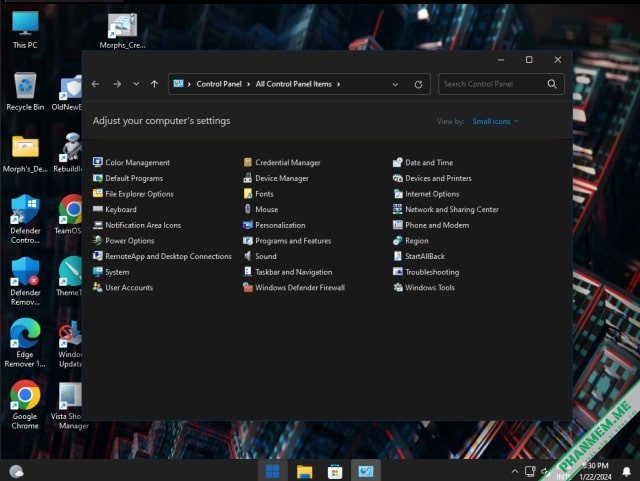Click the Edge Remover desktop shortcut
This screenshot has width=640, height=481.
pos(25,343)
